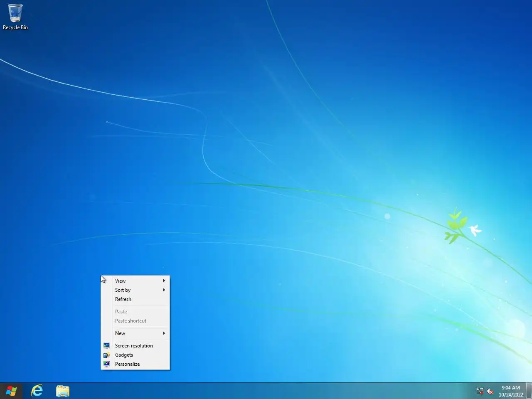Expand the View submenu arrow

(x=164, y=281)
